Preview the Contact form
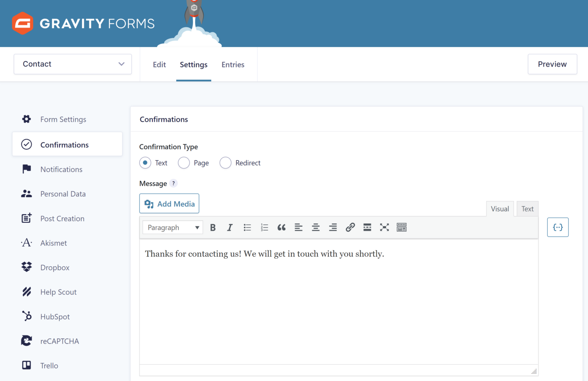 (x=552, y=64)
